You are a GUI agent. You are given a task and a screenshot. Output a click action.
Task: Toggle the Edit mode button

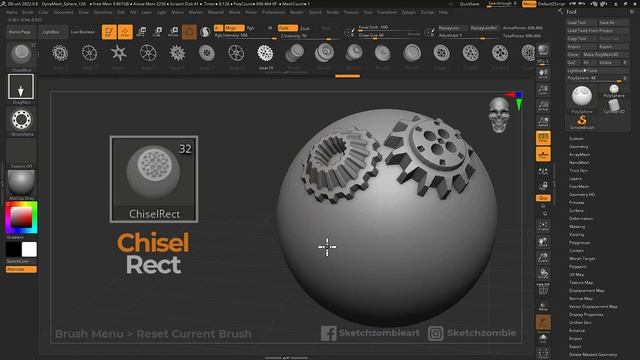click(109, 32)
